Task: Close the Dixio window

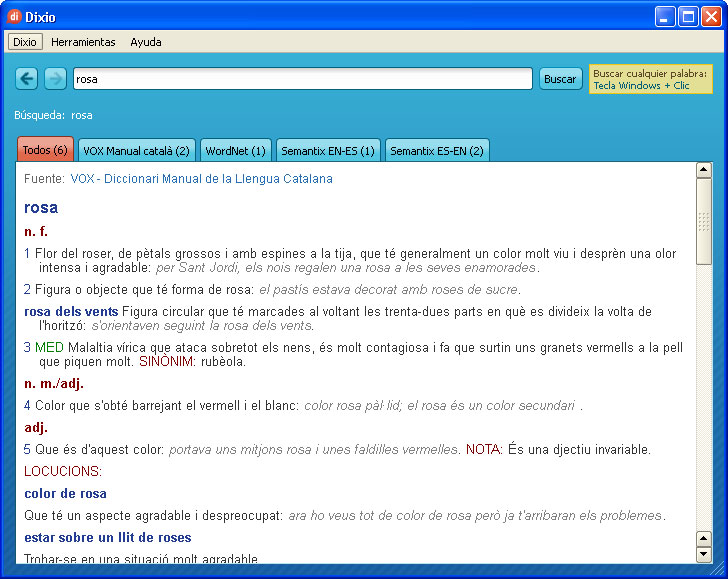Action: (x=711, y=17)
